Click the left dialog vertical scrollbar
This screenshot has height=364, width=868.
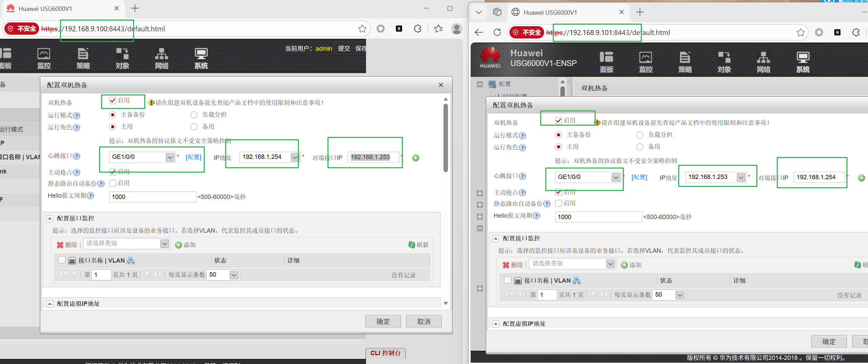tap(446, 138)
